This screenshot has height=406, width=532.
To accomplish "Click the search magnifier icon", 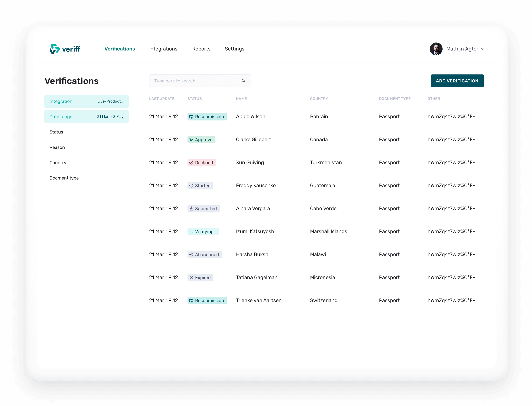I will click(x=244, y=81).
